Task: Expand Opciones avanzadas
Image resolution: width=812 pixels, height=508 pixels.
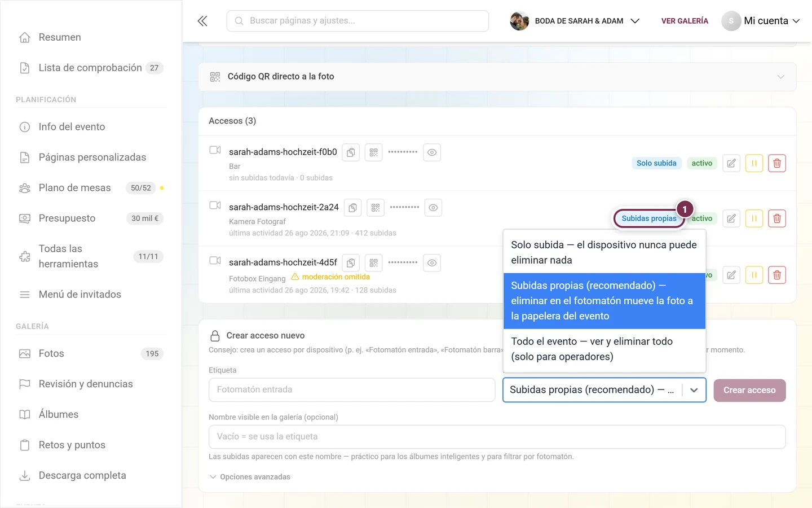Action: tap(250, 477)
